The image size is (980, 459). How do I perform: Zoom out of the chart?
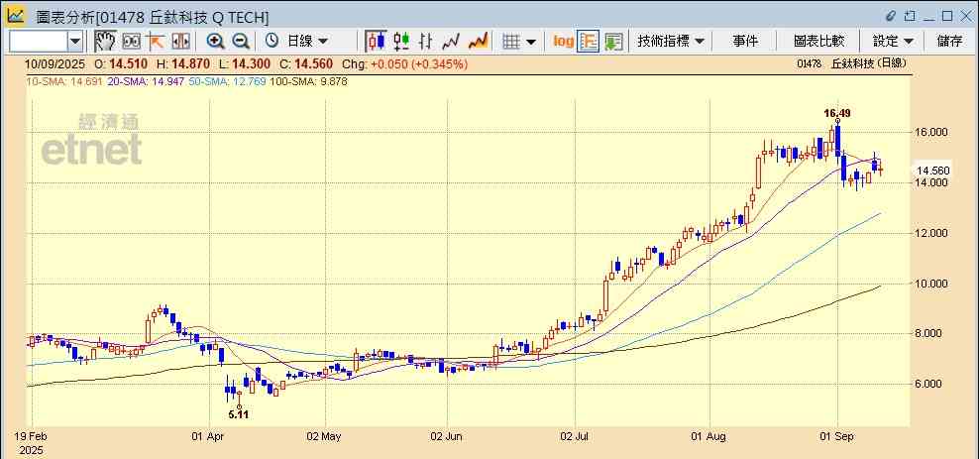(x=241, y=42)
